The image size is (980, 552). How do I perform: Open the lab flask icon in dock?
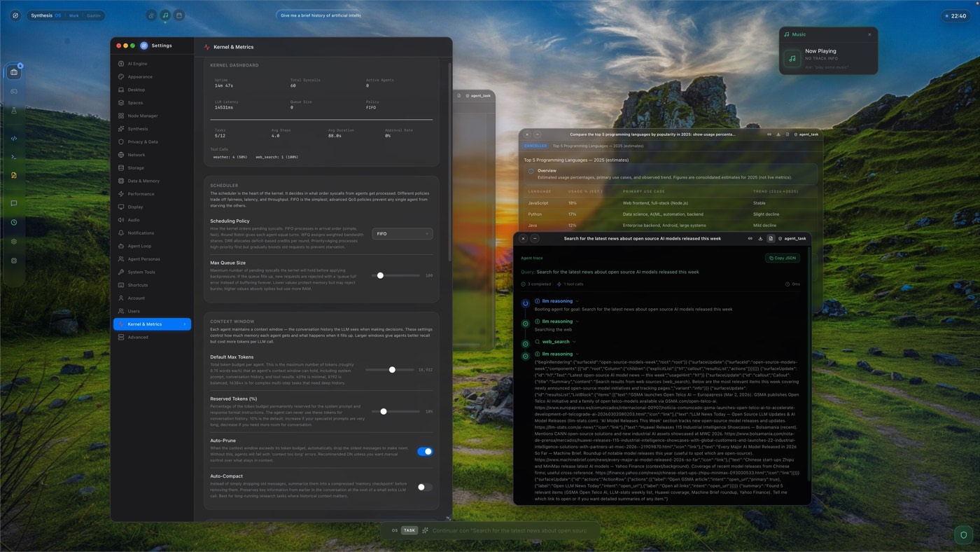click(14, 111)
